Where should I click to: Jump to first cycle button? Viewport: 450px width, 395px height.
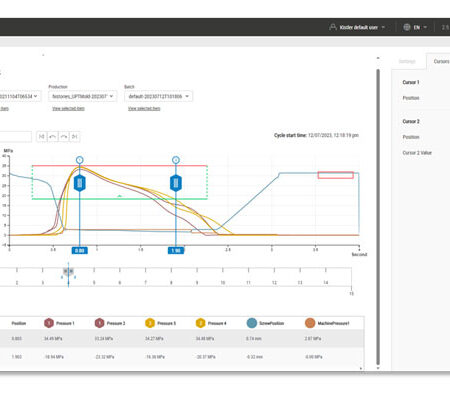click(42, 137)
